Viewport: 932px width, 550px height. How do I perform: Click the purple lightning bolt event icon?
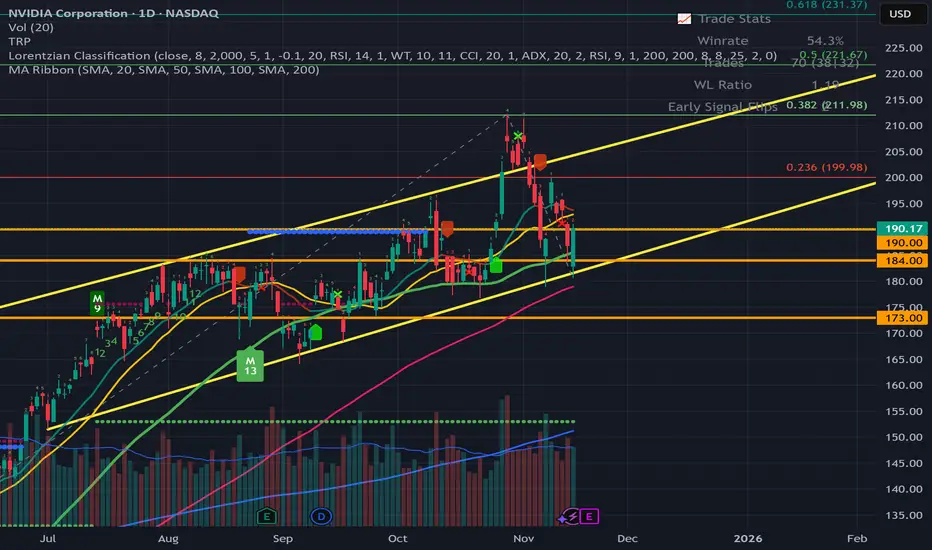[x=571, y=516]
